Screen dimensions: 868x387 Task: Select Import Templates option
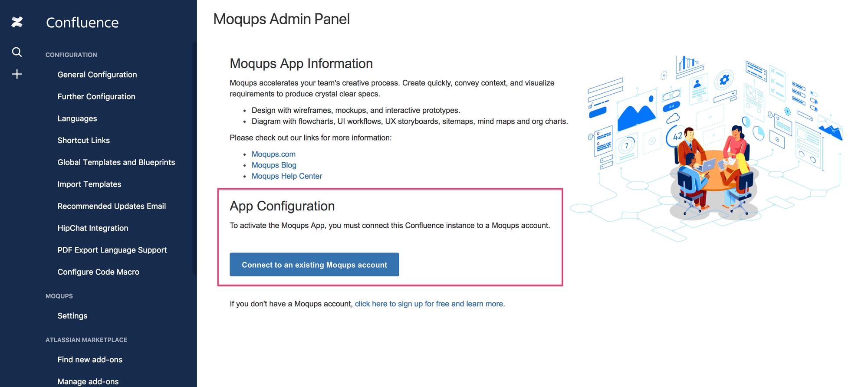tap(89, 184)
